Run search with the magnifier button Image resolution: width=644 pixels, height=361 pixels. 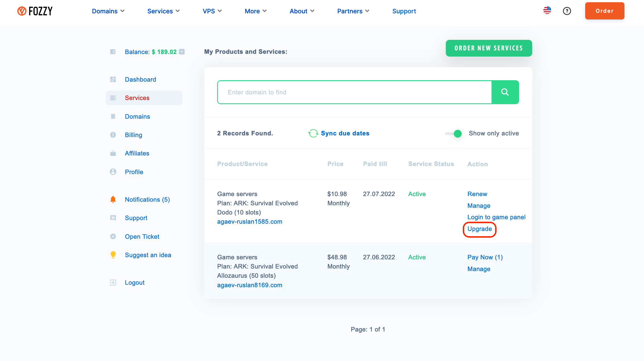[505, 92]
